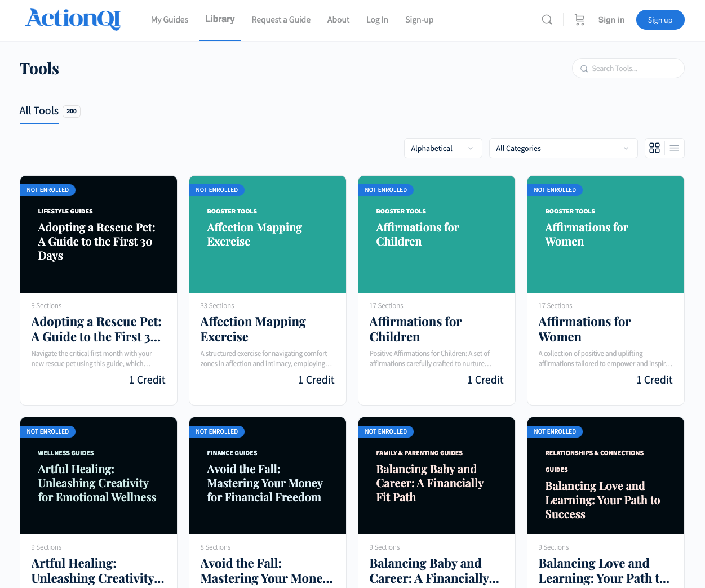Open the Affirmations for Children title link
This screenshot has width=705, height=588.
pyautogui.click(x=415, y=329)
